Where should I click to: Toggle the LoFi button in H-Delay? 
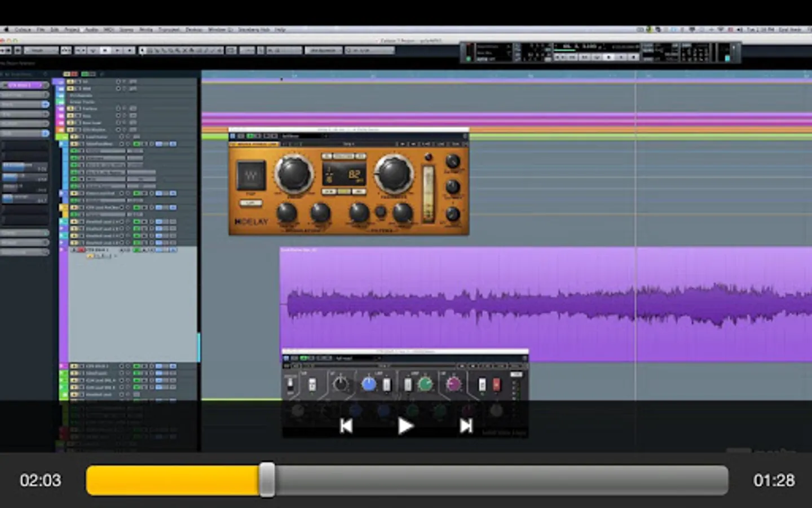pos(250,203)
